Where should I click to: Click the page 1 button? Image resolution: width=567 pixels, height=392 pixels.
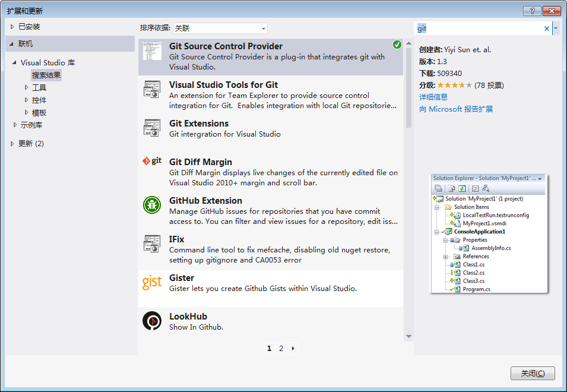point(269,348)
